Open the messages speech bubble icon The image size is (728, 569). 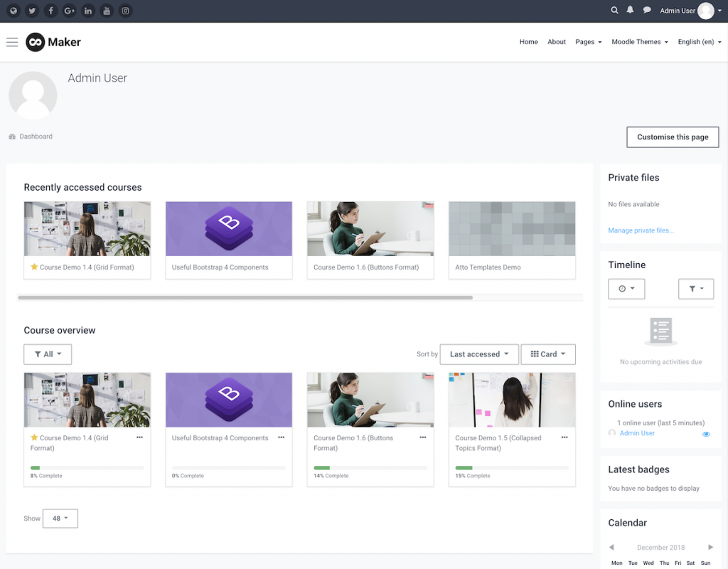647,10
